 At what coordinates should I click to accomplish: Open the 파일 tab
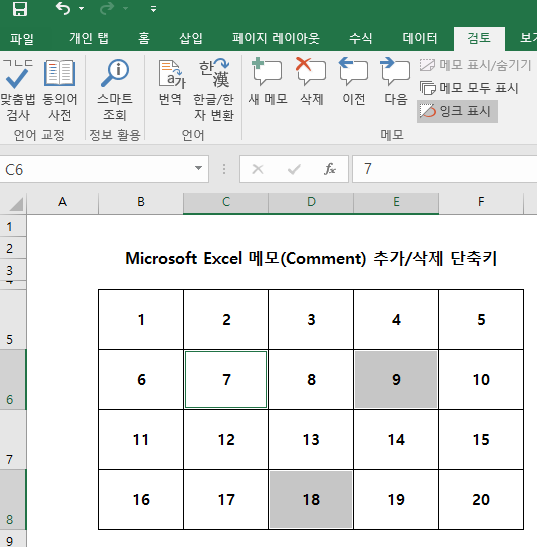[22, 38]
